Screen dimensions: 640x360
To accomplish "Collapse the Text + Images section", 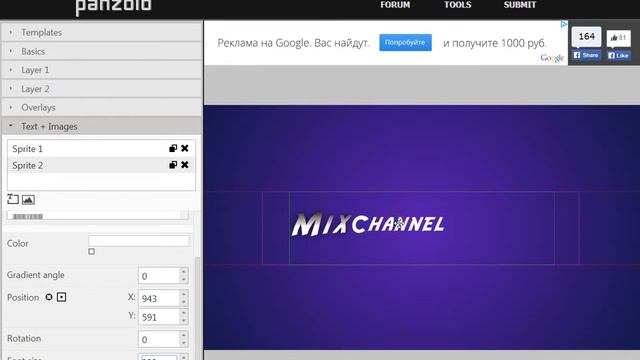I will tap(101, 126).
